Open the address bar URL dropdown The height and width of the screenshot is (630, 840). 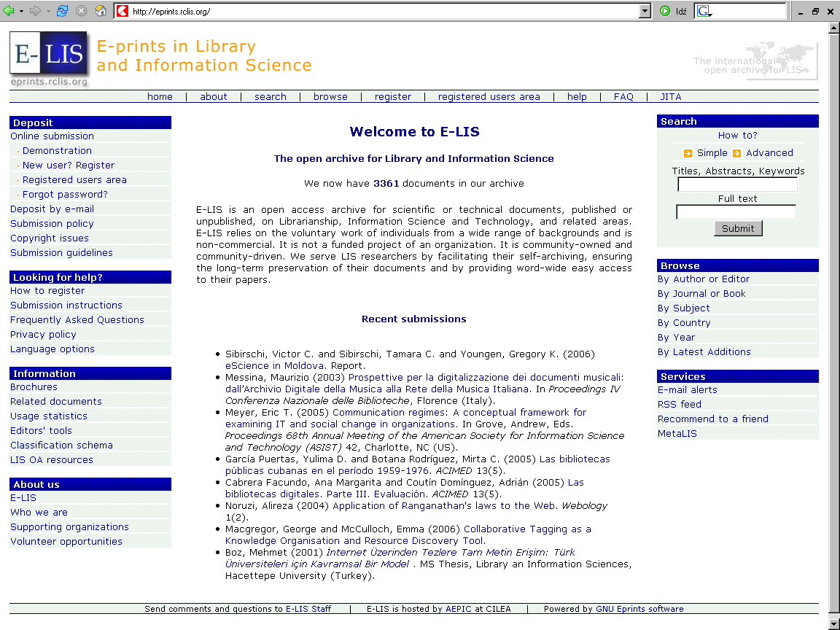click(645, 11)
